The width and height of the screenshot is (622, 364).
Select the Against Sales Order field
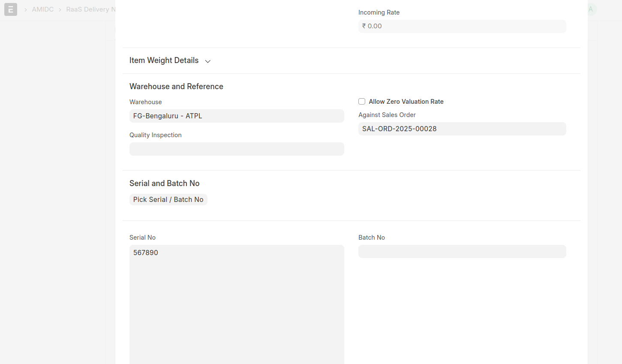[x=462, y=129]
